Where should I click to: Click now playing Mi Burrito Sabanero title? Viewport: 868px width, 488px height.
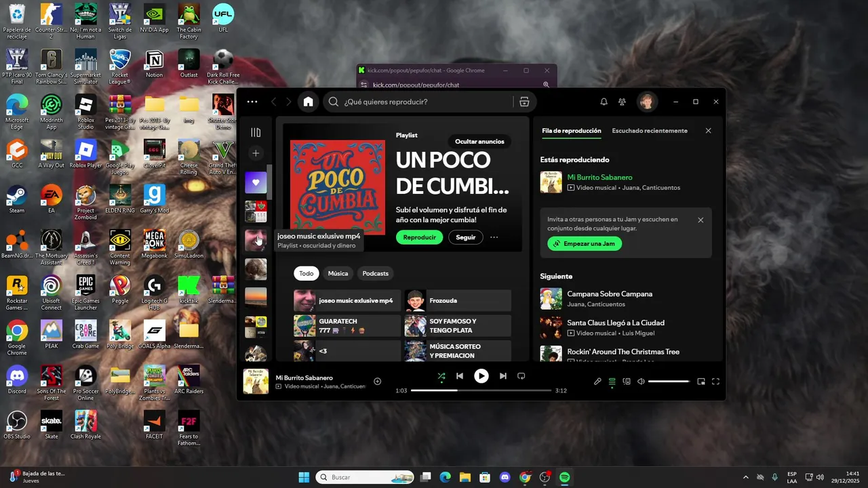(x=599, y=177)
